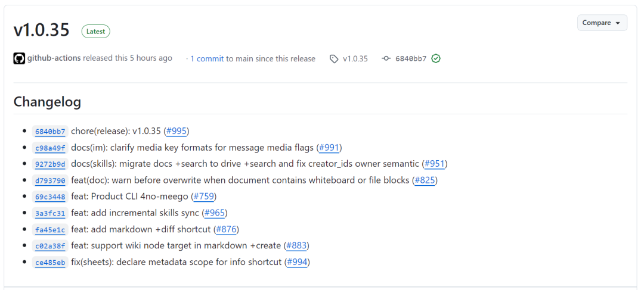Open changelog commit hash 6840bb7

click(x=50, y=132)
